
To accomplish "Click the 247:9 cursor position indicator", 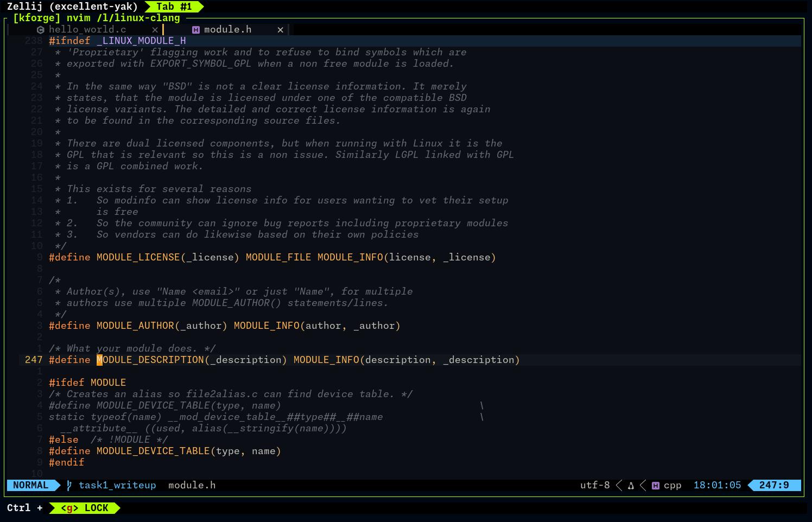I will 774,485.
